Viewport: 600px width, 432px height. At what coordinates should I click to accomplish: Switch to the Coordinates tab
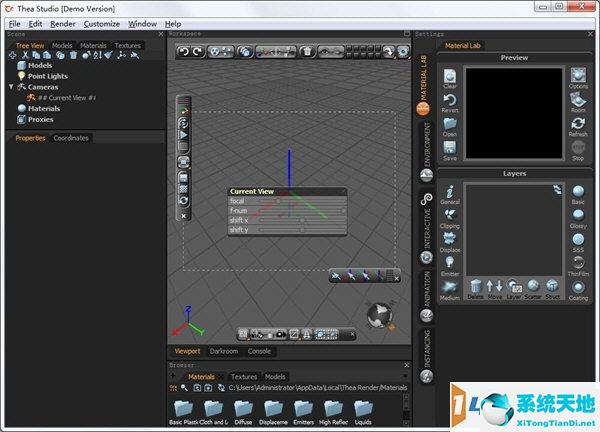click(x=71, y=138)
